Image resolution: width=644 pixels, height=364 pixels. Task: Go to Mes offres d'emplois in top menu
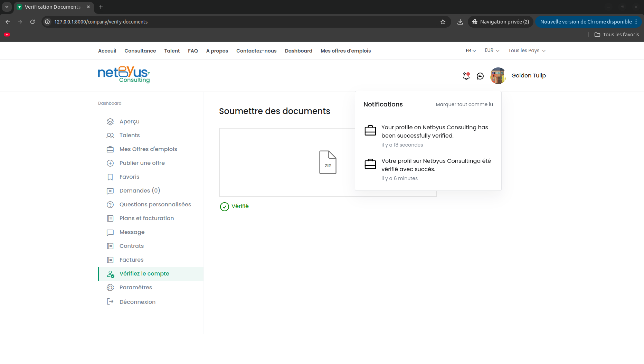pos(345,51)
